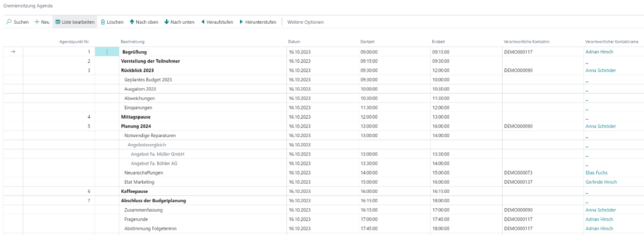The height and width of the screenshot is (235, 644).
Task: Click Gerlinde Hirsch contact name
Action: (601, 182)
